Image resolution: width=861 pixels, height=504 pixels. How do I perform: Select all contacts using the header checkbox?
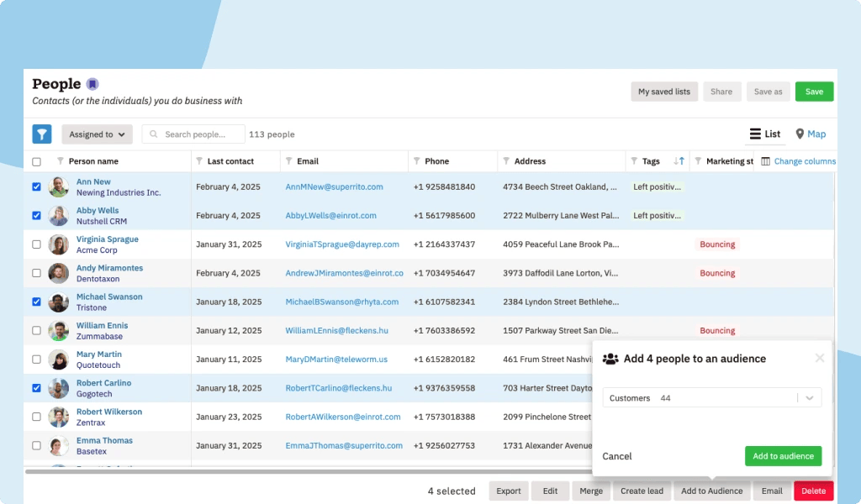[35, 160]
